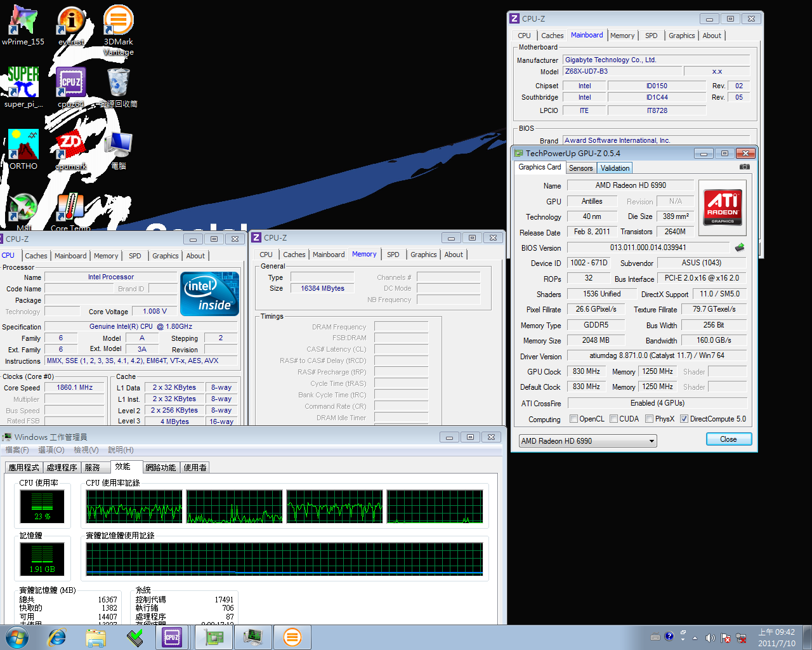Open the Recycle Bin desktop icon
Image resolution: width=812 pixels, height=650 pixels.
point(119,88)
